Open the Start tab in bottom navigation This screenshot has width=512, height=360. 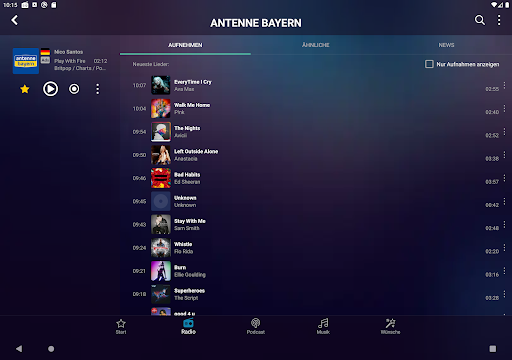pyautogui.click(x=121, y=326)
